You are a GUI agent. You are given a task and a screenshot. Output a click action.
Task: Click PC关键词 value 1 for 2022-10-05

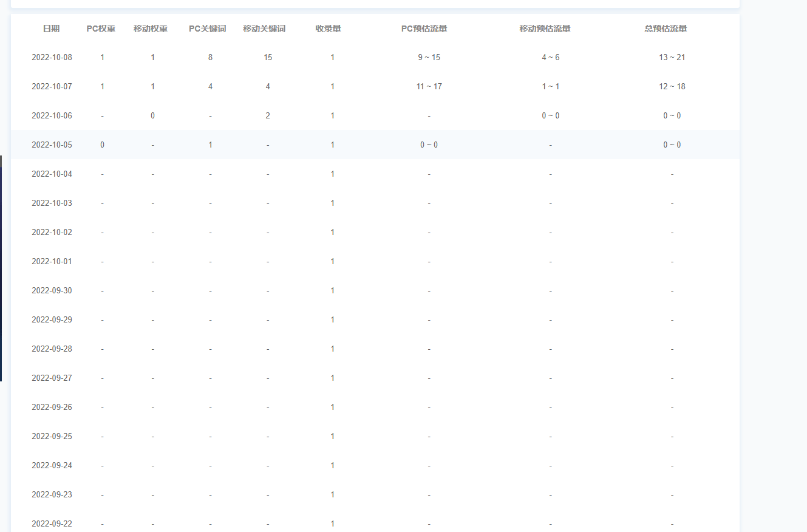(x=210, y=145)
